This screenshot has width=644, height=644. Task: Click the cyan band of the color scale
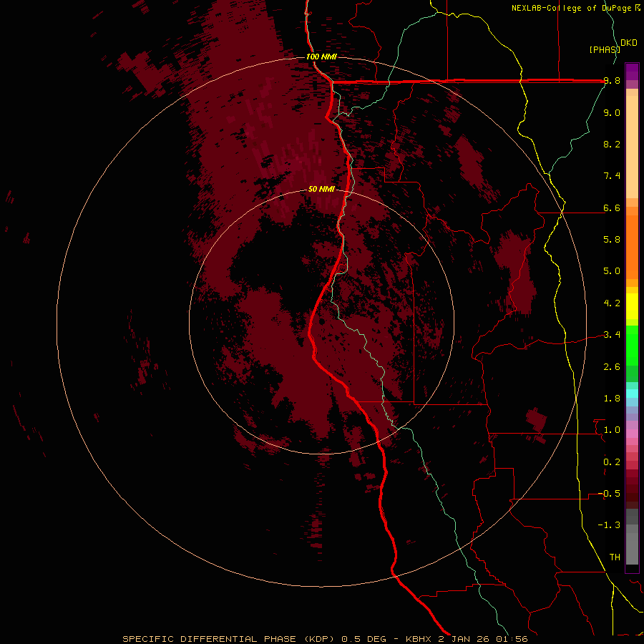tap(632, 394)
